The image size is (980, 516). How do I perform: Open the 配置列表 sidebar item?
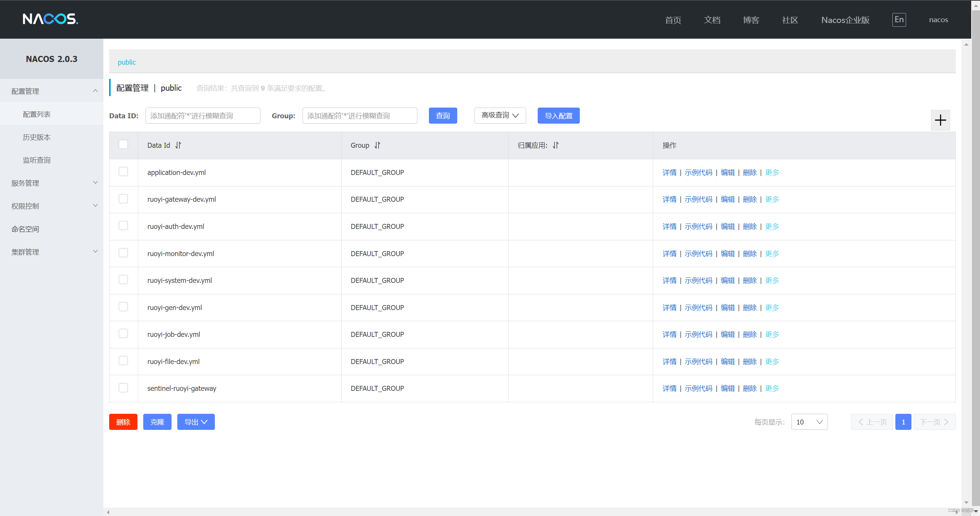tap(51, 114)
